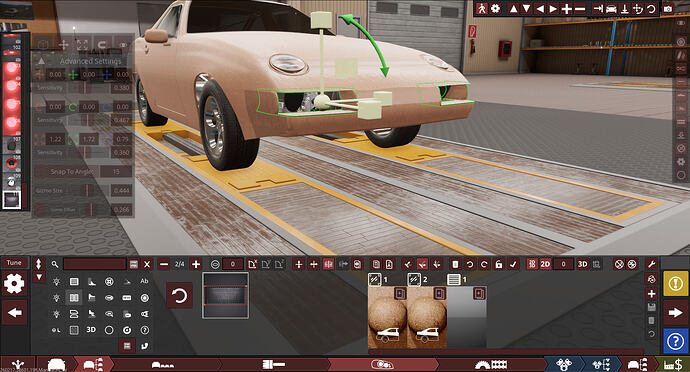690x372 pixels.
Task: Click the undo counter-clockwise arrow
Action: coord(470,264)
